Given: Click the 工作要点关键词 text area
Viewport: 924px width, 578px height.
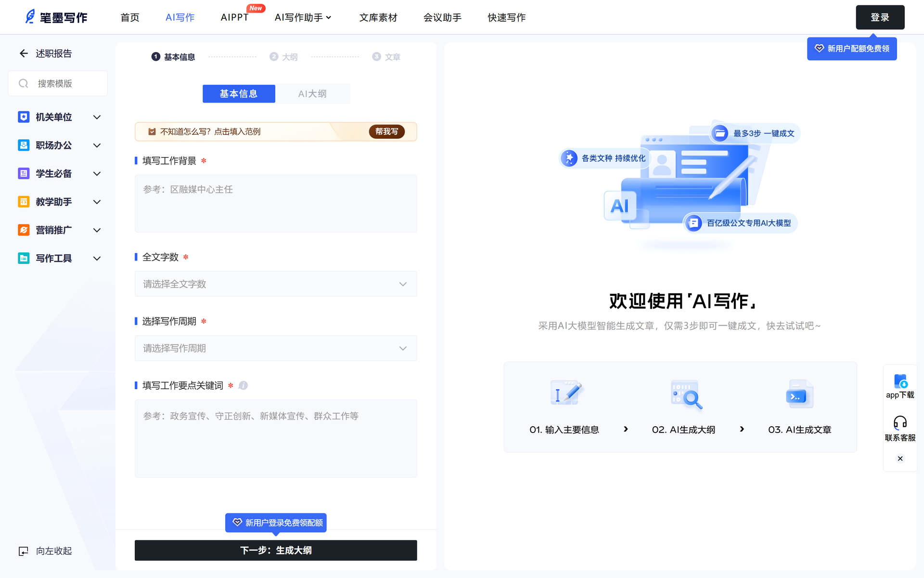Looking at the screenshot, I should click(x=276, y=439).
